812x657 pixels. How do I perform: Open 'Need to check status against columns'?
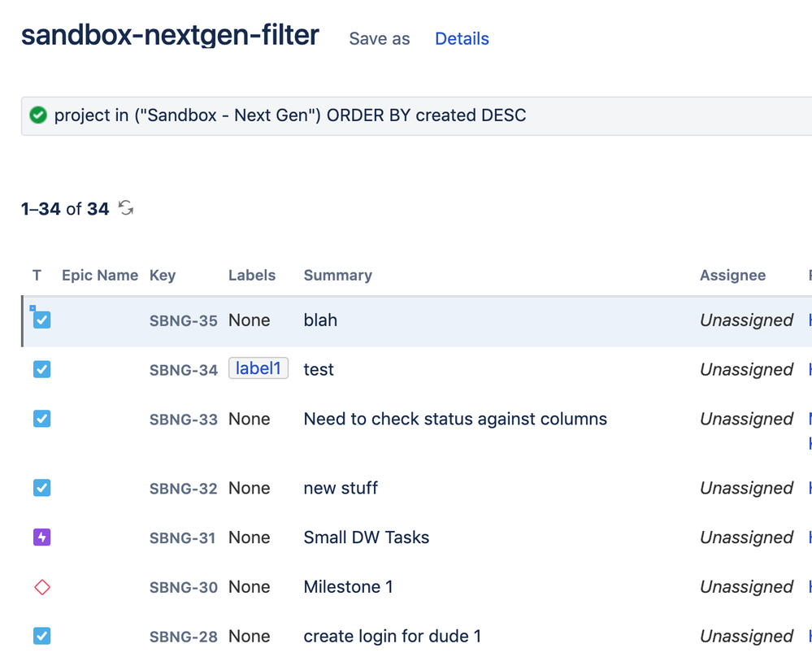click(x=455, y=419)
